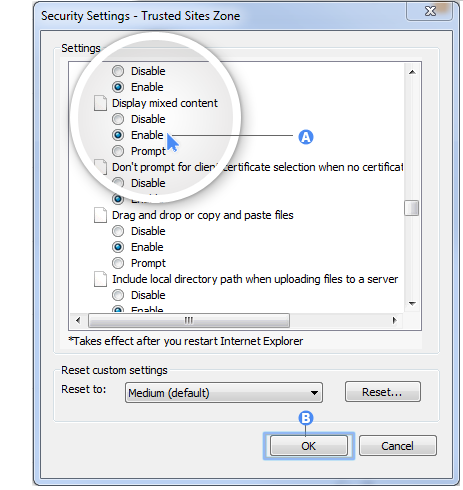Click vertical scrollbar up arrow
The image size is (463, 490).
(x=412, y=72)
